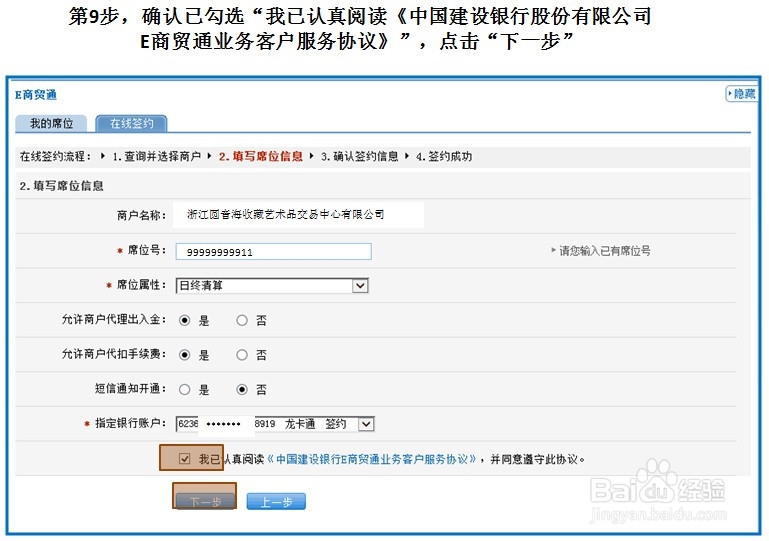769x541 pixels.
Task: Click the E商贸通 title
Action: click(36, 95)
